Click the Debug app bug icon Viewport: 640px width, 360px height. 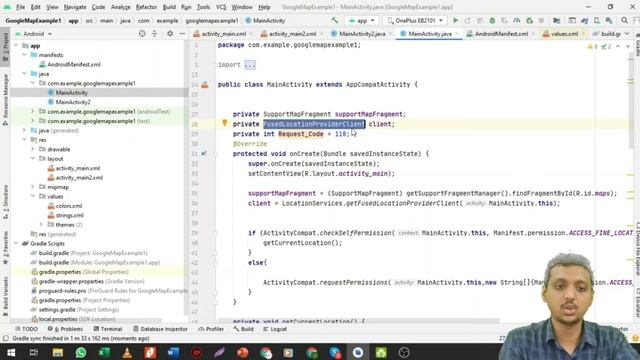[492, 20]
